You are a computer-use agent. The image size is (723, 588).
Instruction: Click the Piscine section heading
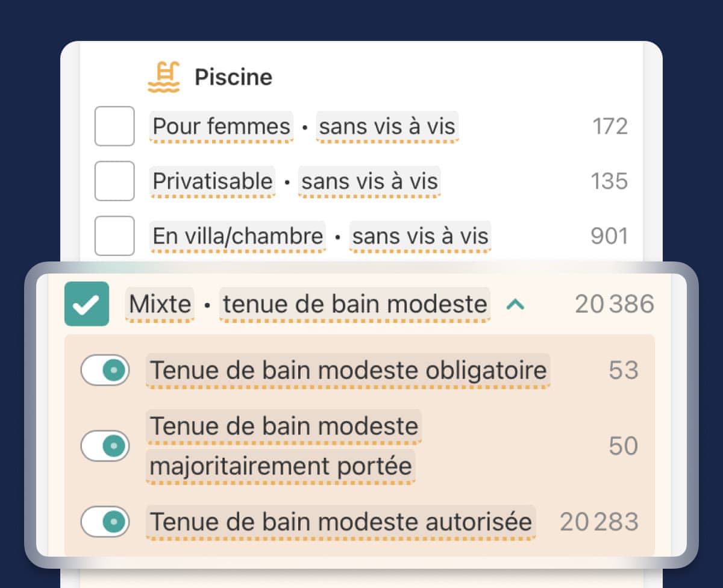pos(233,78)
